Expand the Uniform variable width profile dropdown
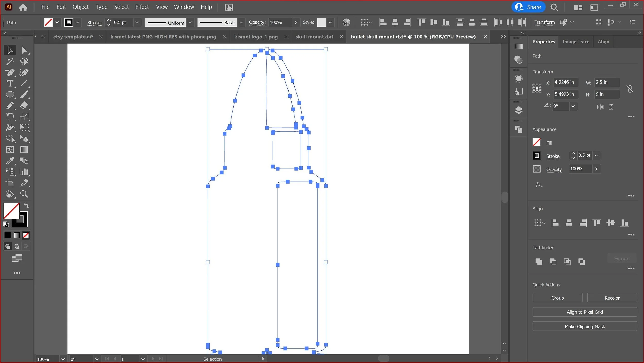Screen dimensions: 644x363 coord(190,22)
